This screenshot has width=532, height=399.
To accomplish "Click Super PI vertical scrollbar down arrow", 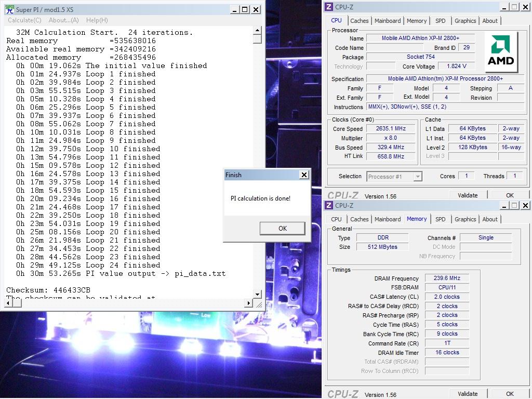I will pos(257,294).
